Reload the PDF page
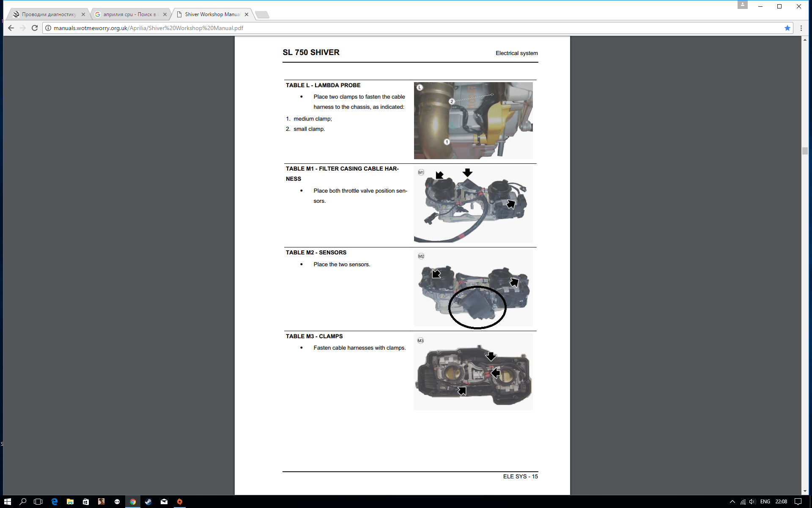Screen dimensions: 812x508 (35, 28)
